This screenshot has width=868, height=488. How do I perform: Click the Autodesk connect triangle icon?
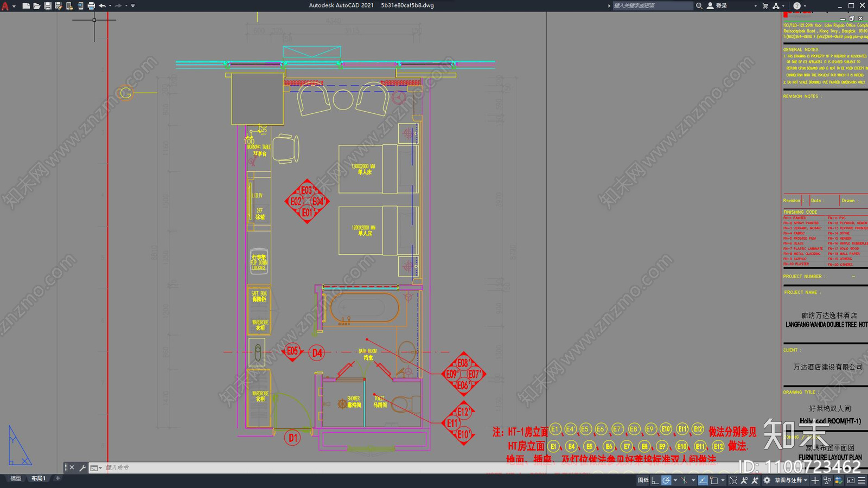(x=776, y=5)
